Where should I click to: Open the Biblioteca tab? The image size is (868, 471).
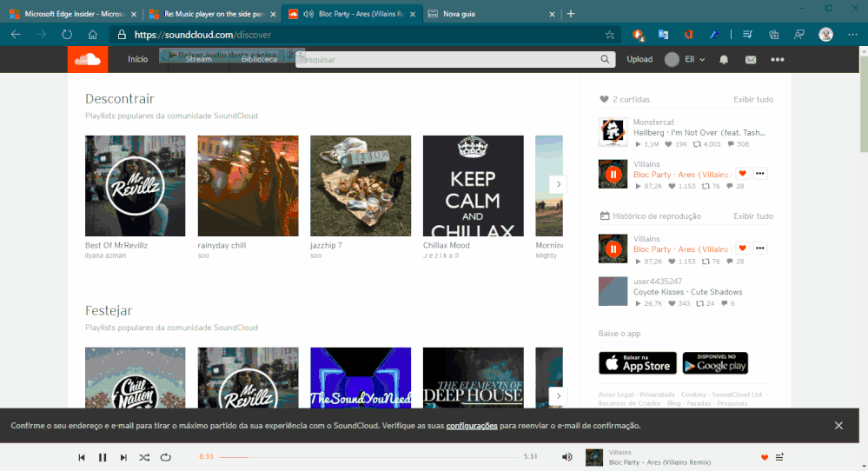click(x=259, y=59)
